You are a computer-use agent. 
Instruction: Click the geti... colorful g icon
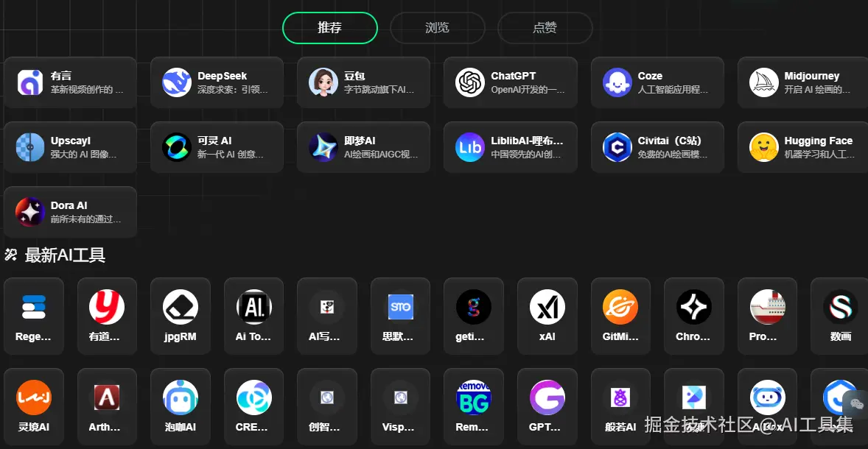[474, 307]
